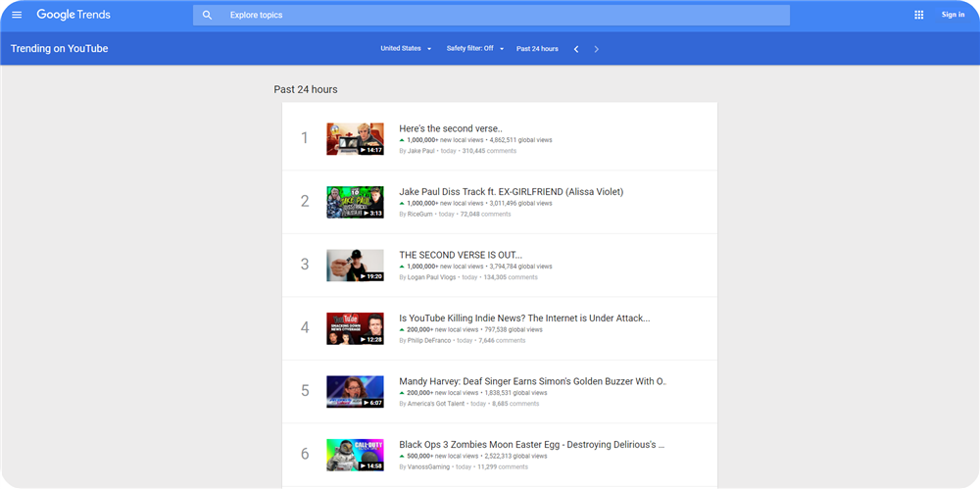The image size is (980, 489).
Task: Click Trending on YouTube heading
Action: [60, 48]
